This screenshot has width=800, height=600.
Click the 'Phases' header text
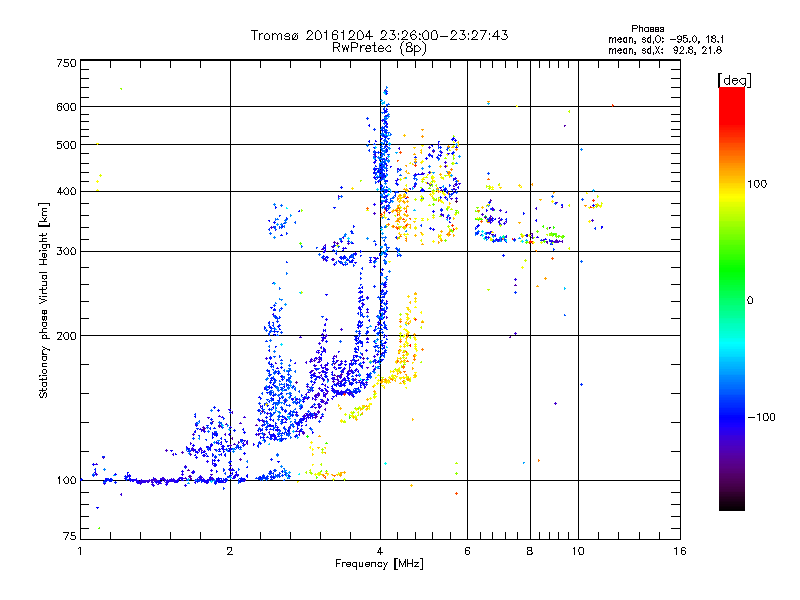point(647,29)
